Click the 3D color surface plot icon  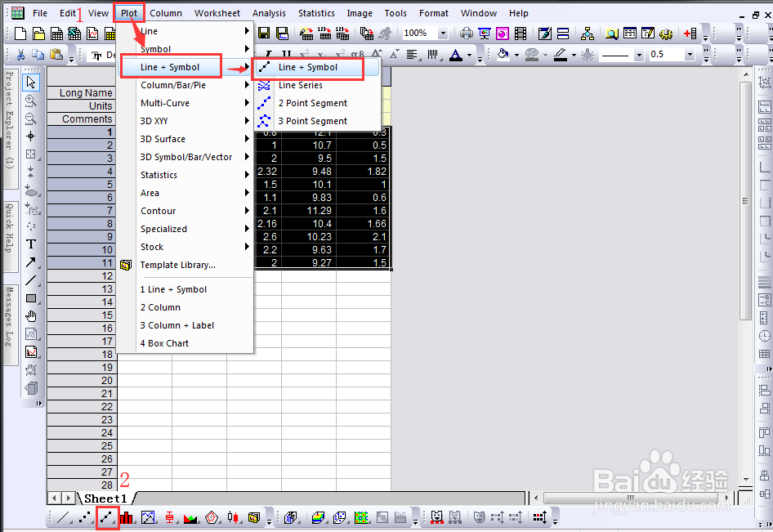click(319, 517)
